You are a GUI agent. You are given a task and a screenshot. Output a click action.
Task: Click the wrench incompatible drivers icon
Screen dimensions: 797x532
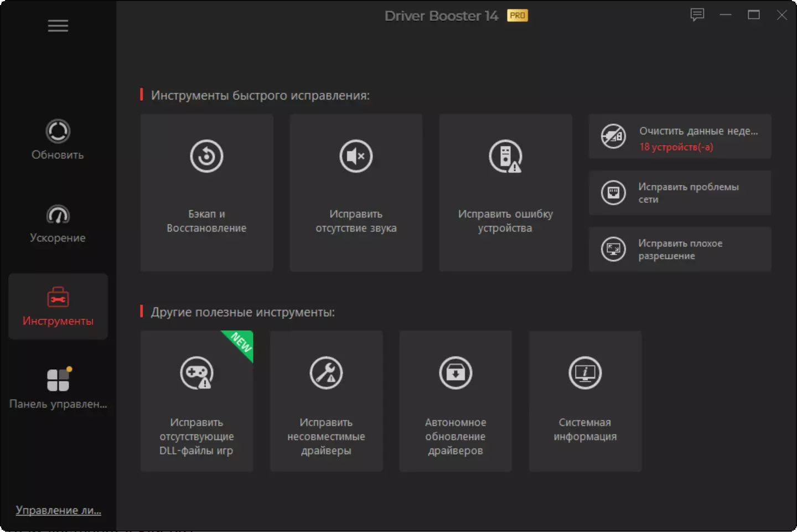click(x=327, y=373)
